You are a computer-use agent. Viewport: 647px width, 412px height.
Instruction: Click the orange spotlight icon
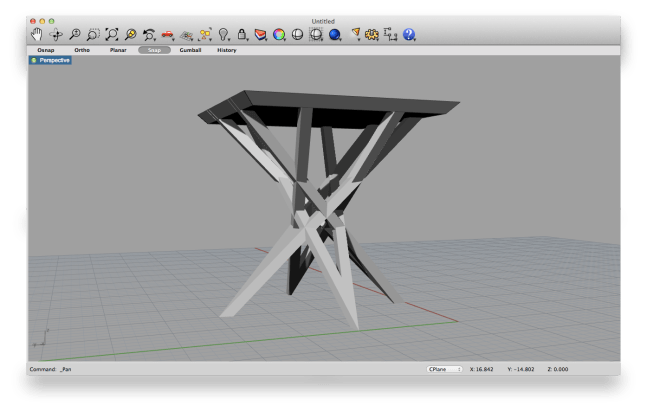click(355, 34)
